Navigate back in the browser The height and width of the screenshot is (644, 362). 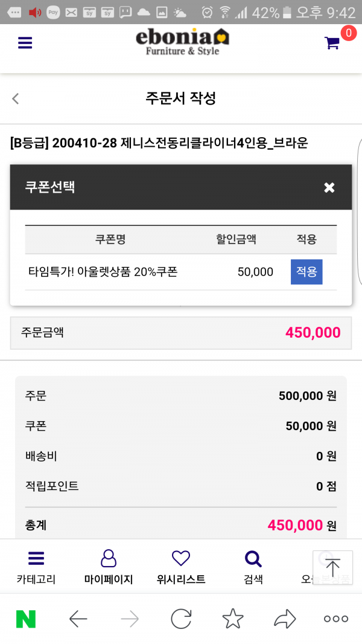pyautogui.click(x=78, y=619)
